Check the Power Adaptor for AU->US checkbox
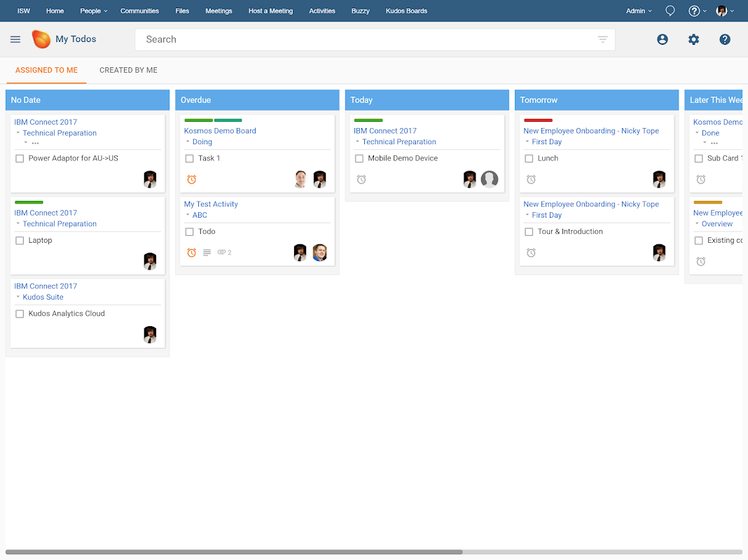 (x=20, y=158)
